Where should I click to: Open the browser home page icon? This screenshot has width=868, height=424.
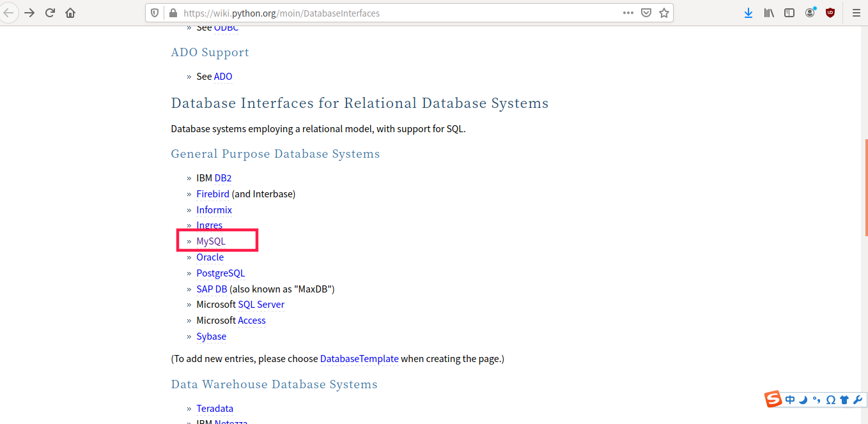tap(70, 13)
